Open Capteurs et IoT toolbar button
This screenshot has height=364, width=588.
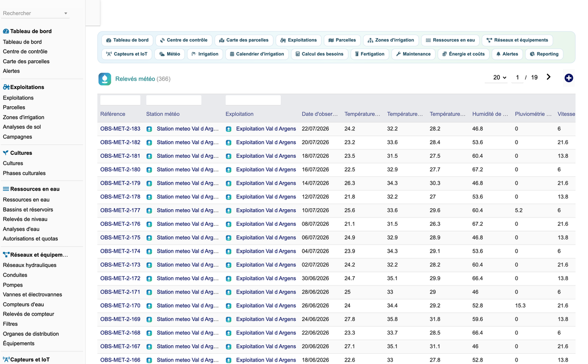point(126,54)
